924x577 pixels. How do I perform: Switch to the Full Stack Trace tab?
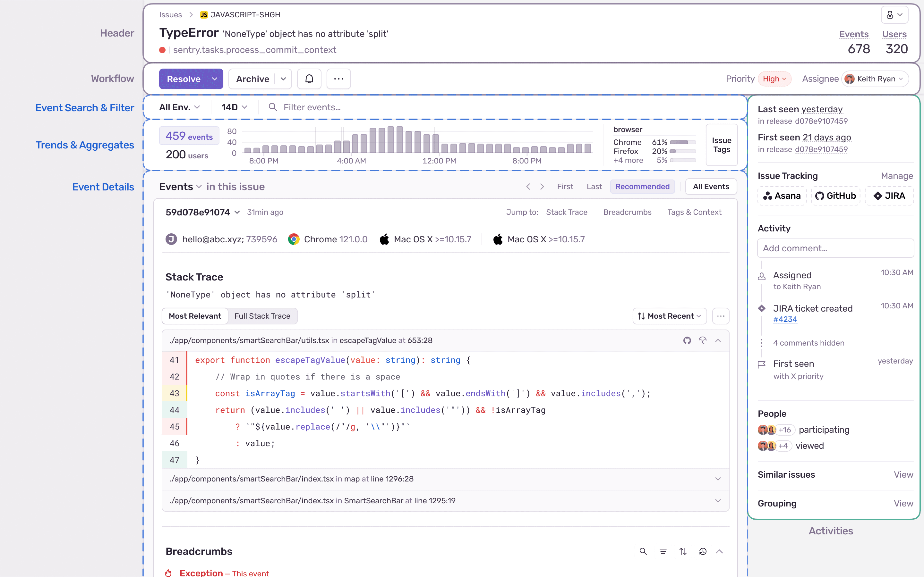coord(262,316)
